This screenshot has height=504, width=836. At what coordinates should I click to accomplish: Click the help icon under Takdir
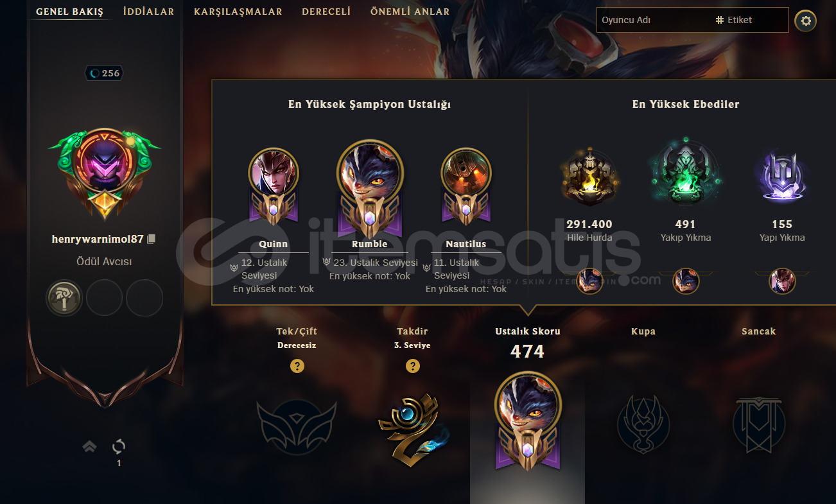(x=412, y=366)
